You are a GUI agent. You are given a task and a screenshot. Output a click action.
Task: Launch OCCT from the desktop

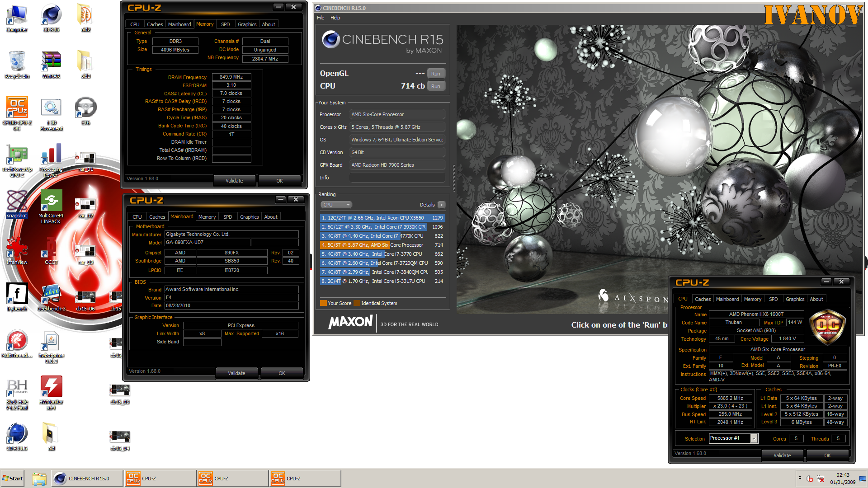point(51,251)
